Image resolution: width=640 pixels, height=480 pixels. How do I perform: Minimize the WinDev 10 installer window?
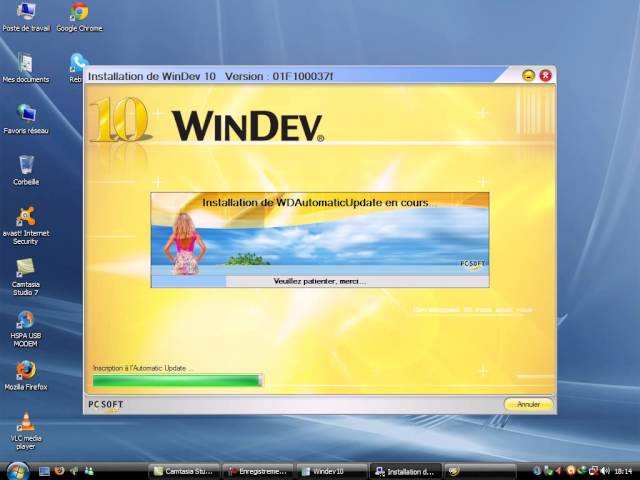click(529, 76)
